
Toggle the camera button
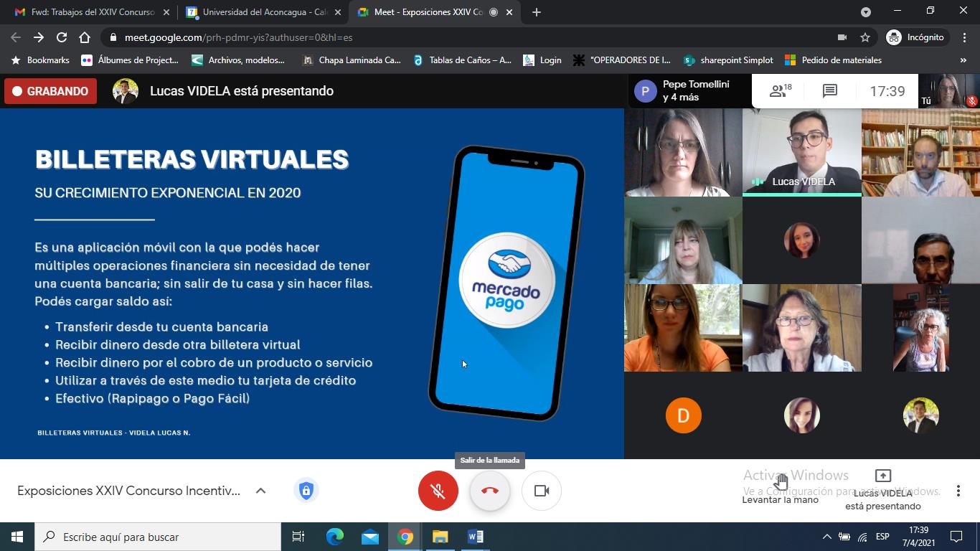tap(542, 491)
